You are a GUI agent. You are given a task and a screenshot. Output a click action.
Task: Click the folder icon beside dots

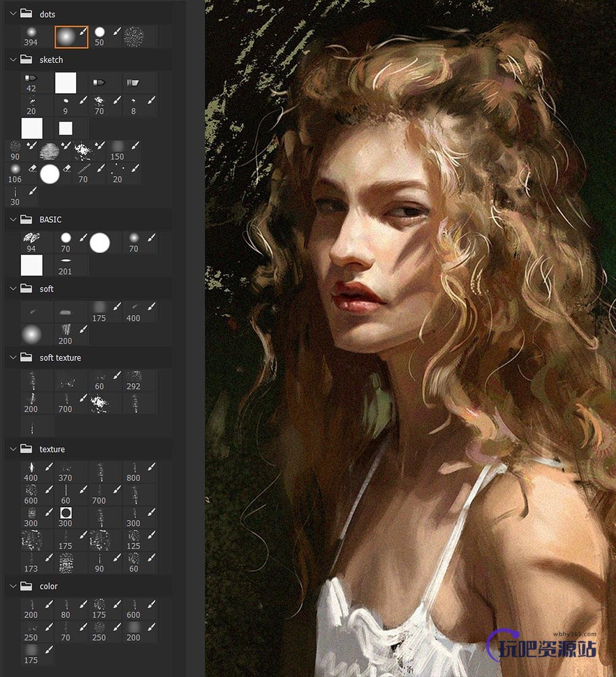tap(26, 13)
